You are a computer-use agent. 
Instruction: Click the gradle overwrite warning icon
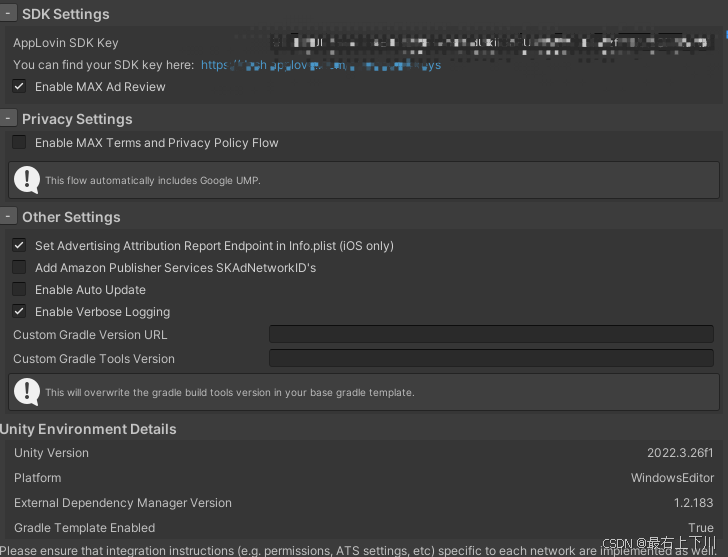click(x=27, y=392)
